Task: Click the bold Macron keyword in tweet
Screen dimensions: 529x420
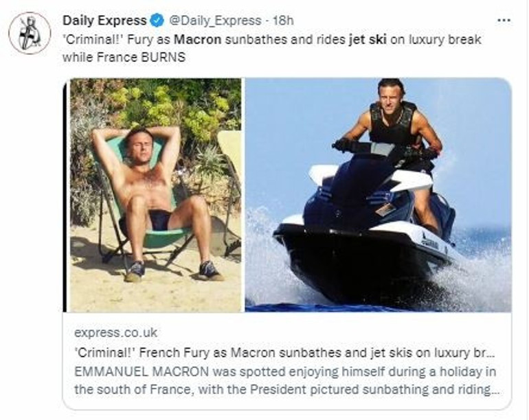Action: pos(198,39)
